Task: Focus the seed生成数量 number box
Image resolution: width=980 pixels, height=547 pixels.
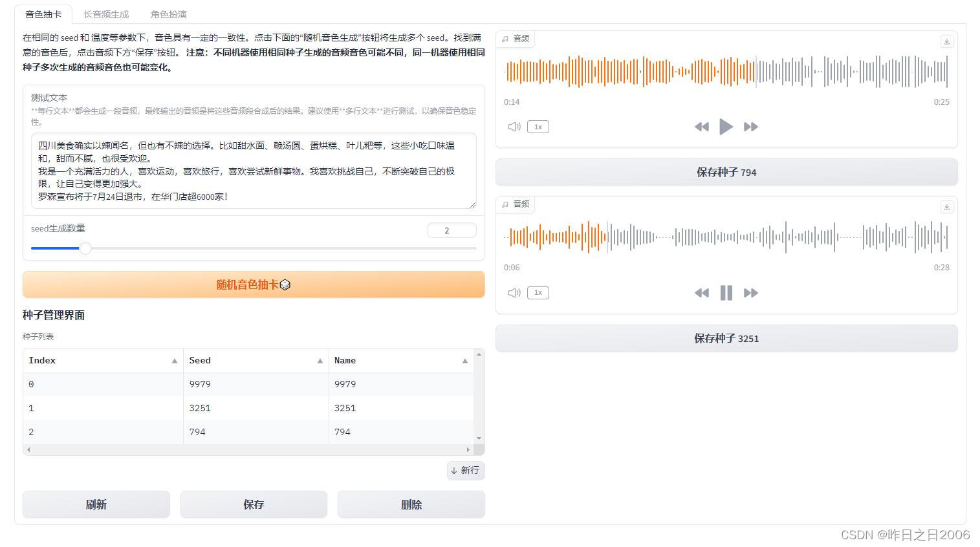Action: pyautogui.click(x=452, y=230)
